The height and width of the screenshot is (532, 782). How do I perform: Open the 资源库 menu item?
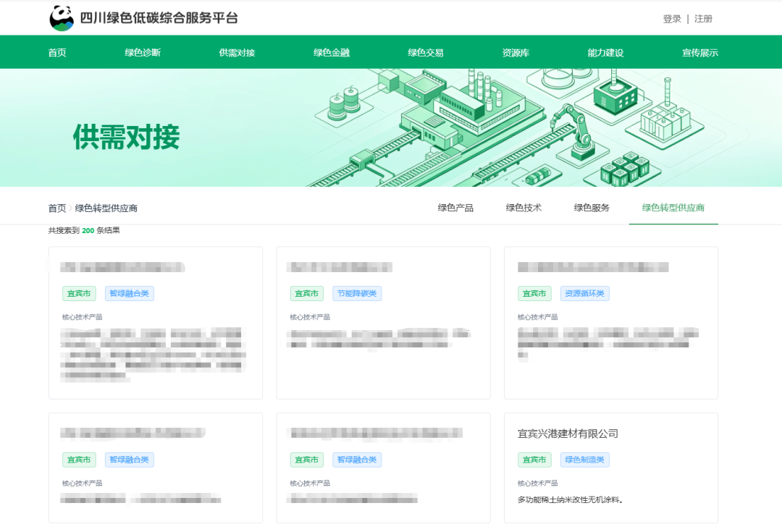point(516,52)
